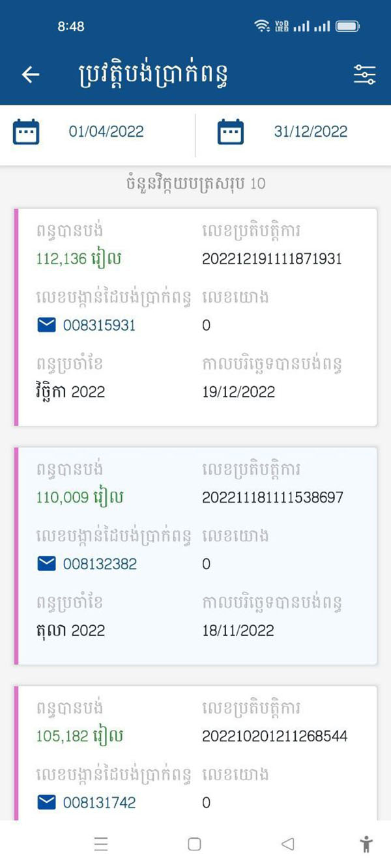Image resolution: width=391 pixels, height=868 pixels.
Task: Tap the back arrow in header
Action: [x=31, y=75]
